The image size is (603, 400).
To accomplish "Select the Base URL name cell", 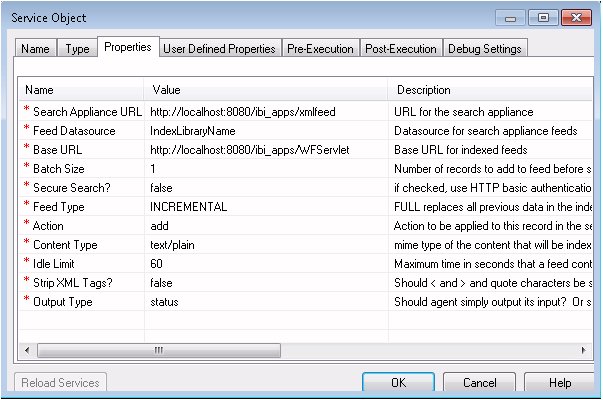I will (82, 150).
